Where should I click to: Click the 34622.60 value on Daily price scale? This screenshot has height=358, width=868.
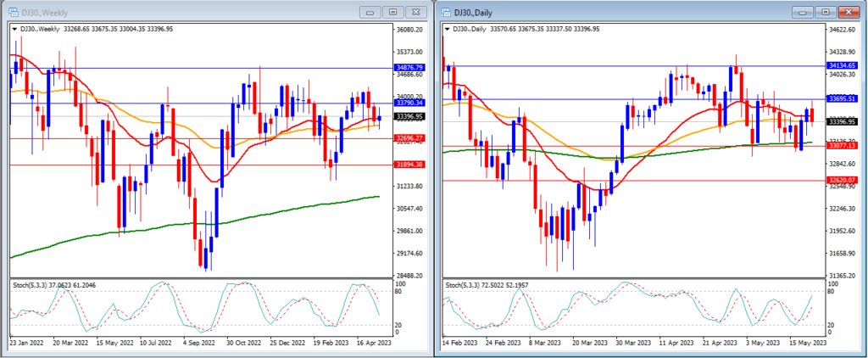pos(843,30)
